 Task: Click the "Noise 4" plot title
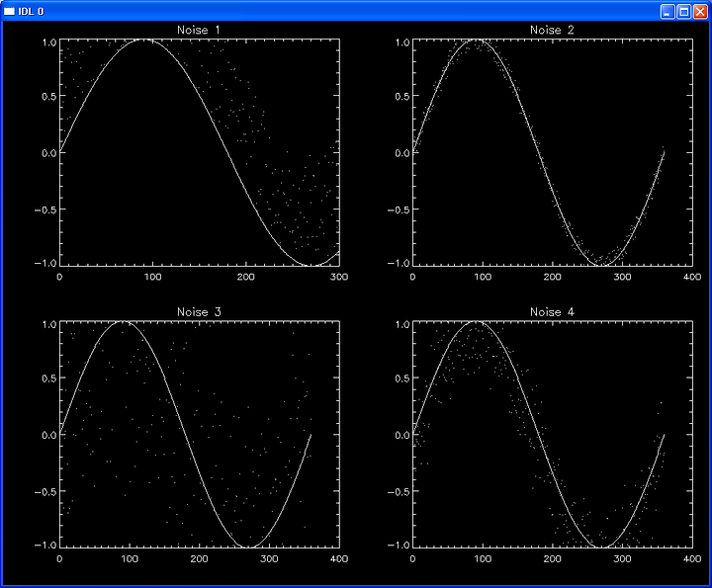[x=552, y=312]
